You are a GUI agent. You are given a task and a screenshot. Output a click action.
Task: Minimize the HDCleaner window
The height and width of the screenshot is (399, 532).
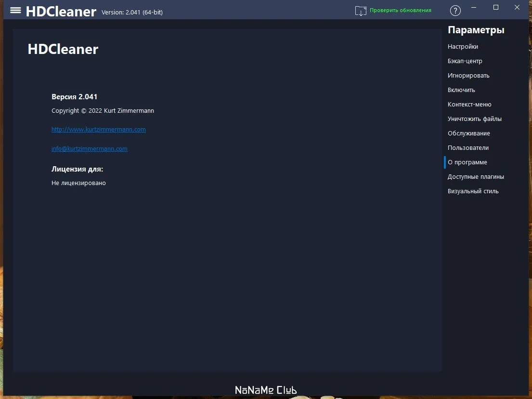[x=474, y=8]
